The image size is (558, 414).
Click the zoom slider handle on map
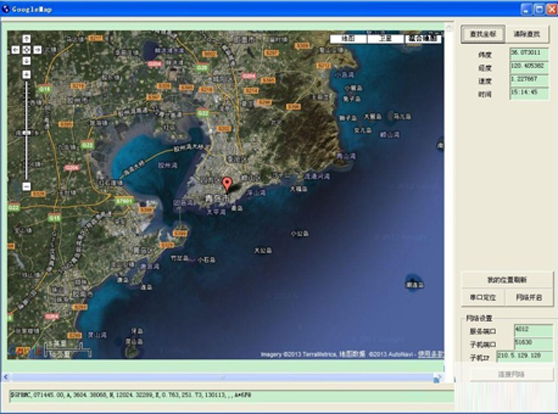(x=26, y=133)
